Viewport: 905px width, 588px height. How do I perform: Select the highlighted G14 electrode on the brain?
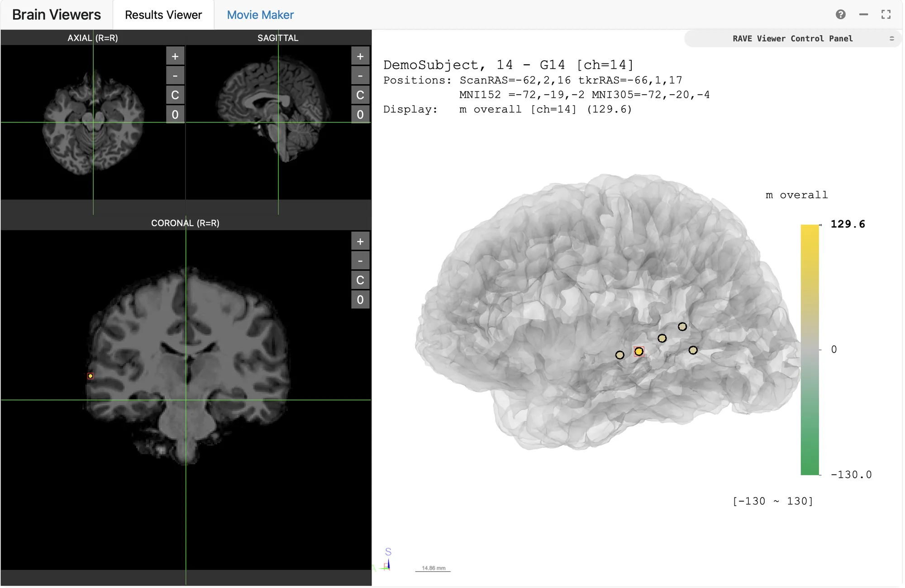[639, 351]
